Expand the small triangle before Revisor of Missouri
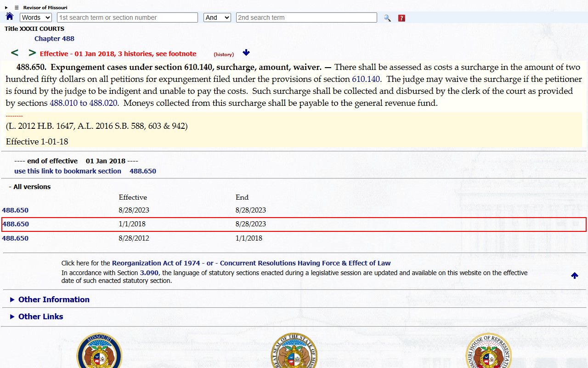 6,7
